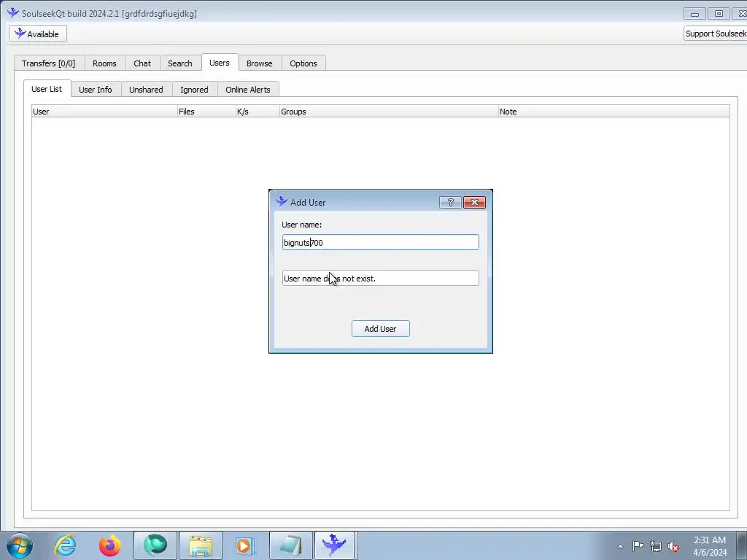Viewport: 747px width, 560px height.
Task: Open the clock showing 2:31 AM
Action: [710, 546]
